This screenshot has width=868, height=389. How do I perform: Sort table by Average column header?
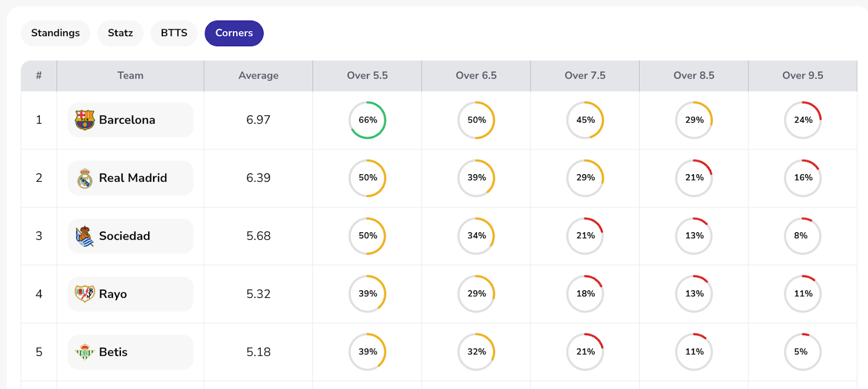tap(258, 75)
